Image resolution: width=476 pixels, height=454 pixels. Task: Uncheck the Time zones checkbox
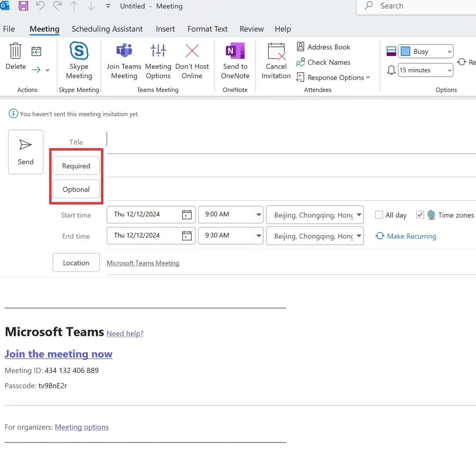point(420,215)
